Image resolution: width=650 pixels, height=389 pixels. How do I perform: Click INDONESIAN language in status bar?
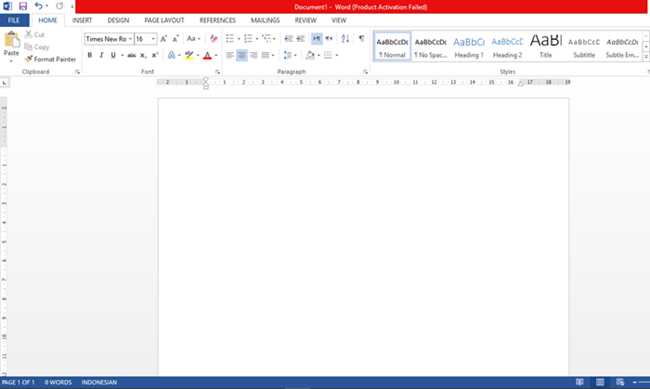tap(99, 382)
